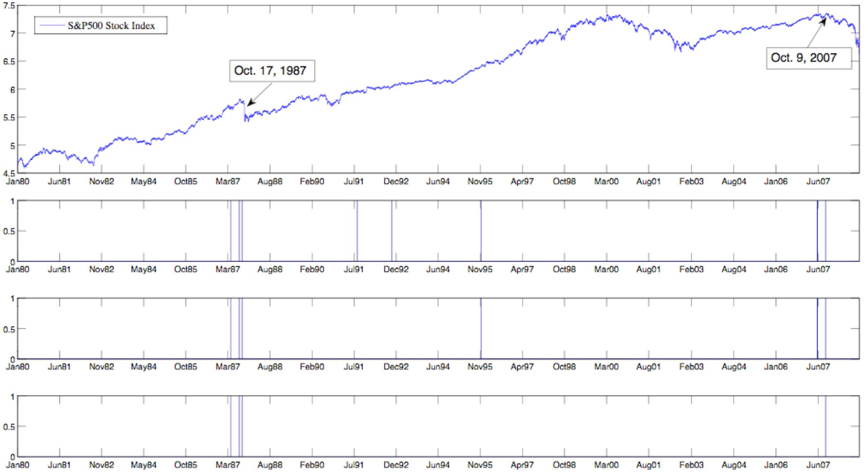Select the "Oct. 9, 2007" annotation label

tap(808, 57)
